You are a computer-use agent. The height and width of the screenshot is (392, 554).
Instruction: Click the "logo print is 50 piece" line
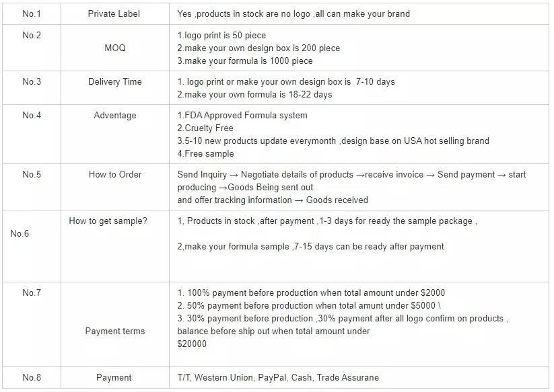(221, 36)
